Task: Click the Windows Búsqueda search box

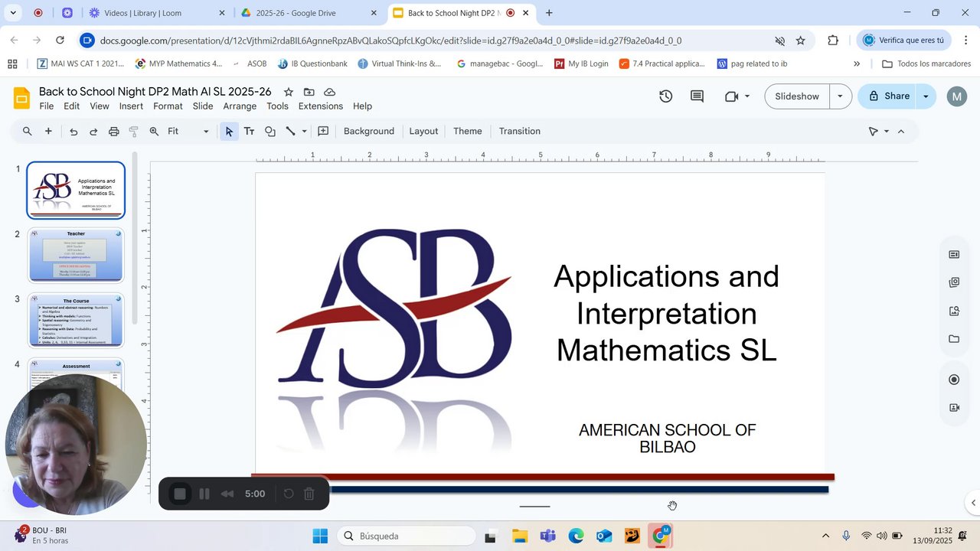Action: click(x=406, y=536)
